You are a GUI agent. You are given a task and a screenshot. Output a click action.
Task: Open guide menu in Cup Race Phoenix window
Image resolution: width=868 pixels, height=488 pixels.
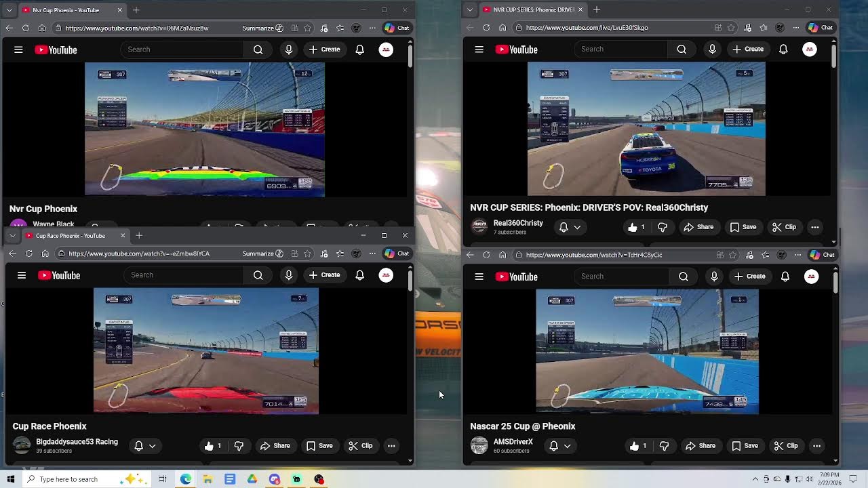(x=22, y=275)
